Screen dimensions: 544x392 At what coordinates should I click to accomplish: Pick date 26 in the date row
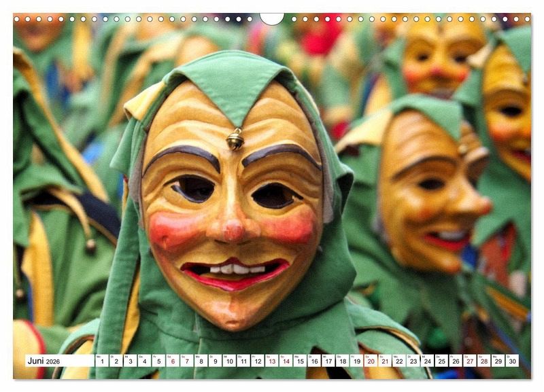456,361
